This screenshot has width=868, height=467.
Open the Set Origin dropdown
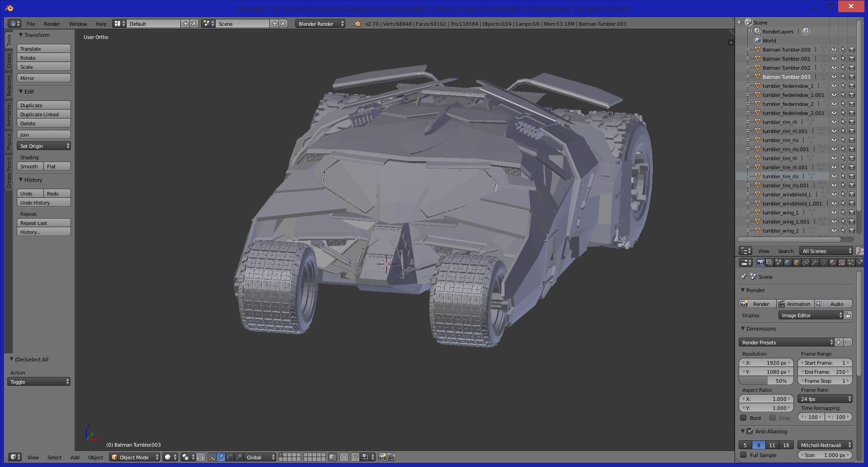(x=44, y=146)
